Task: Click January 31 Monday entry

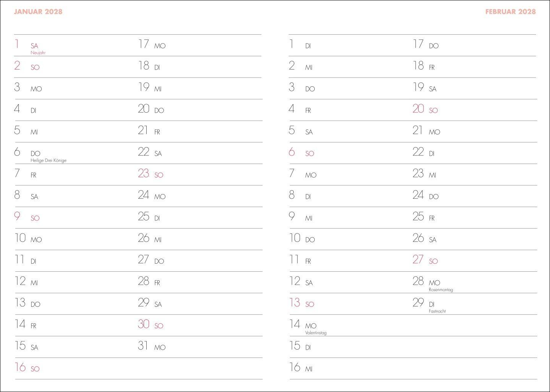Action: click(152, 346)
